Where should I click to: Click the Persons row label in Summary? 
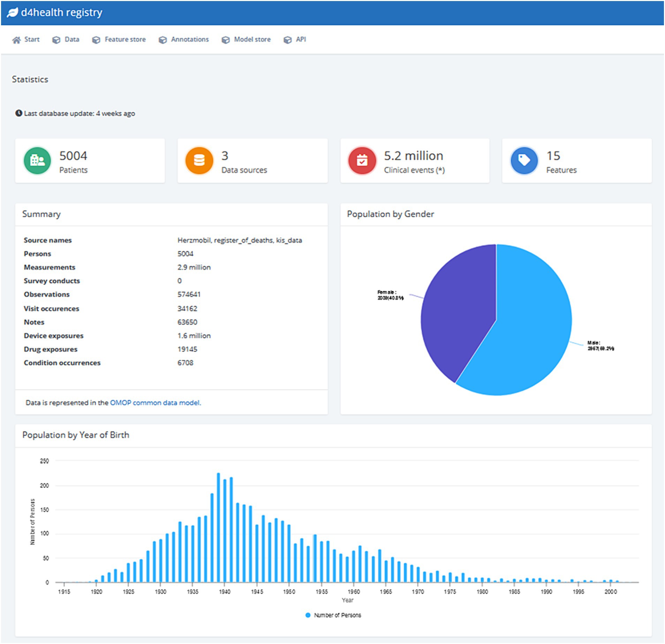tap(37, 254)
